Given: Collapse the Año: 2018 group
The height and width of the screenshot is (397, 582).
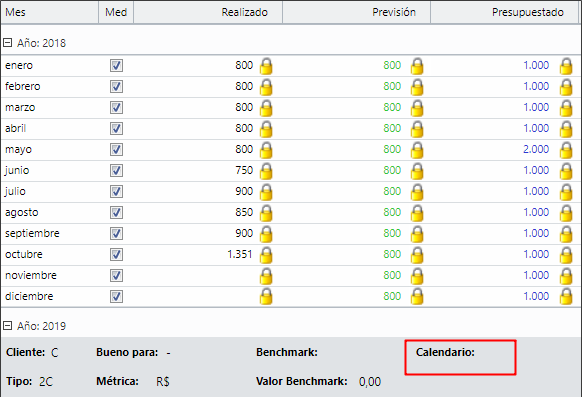Looking at the screenshot, I should (7, 43).
